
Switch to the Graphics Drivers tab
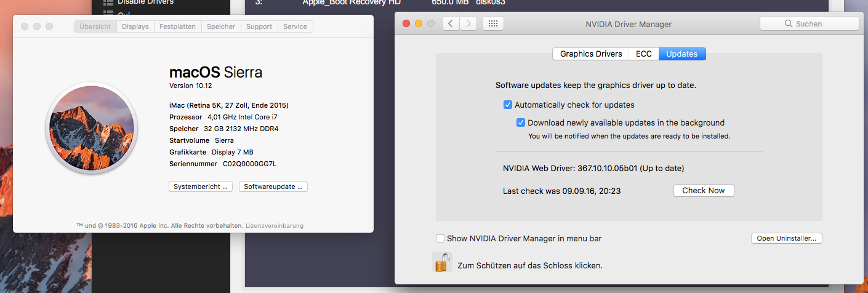[x=591, y=54]
